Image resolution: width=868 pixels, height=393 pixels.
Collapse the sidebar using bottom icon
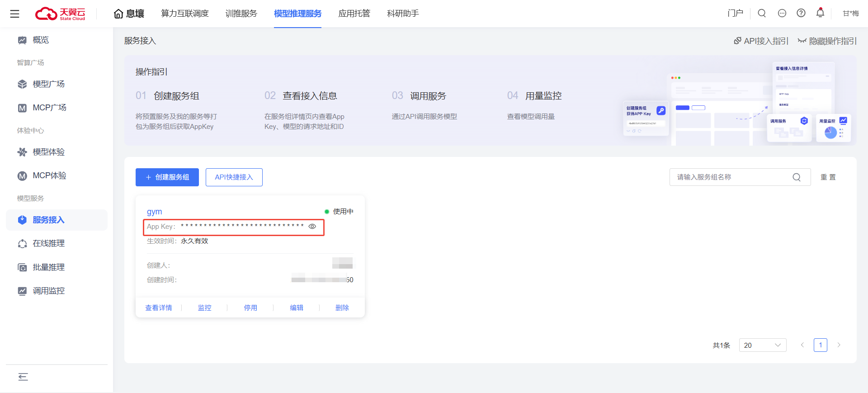tap(23, 377)
